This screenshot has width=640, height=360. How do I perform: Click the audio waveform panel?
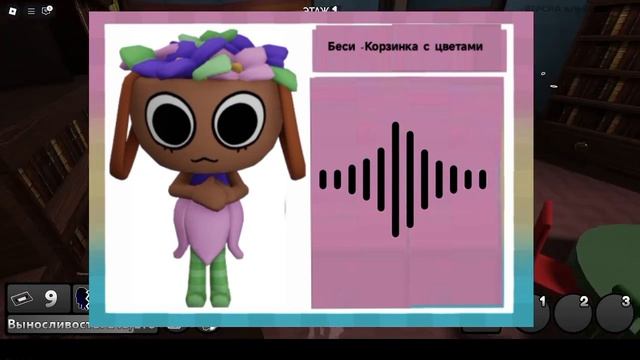407,193
